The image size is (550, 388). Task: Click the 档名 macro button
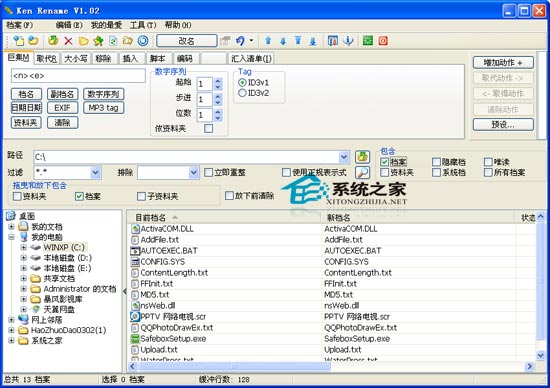tap(26, 94)
